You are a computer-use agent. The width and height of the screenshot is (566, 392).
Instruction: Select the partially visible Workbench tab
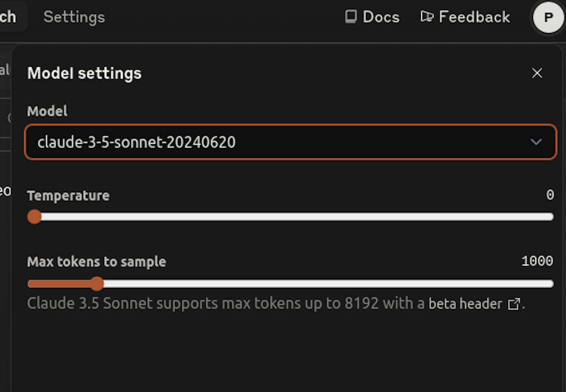tap(8, 17)
